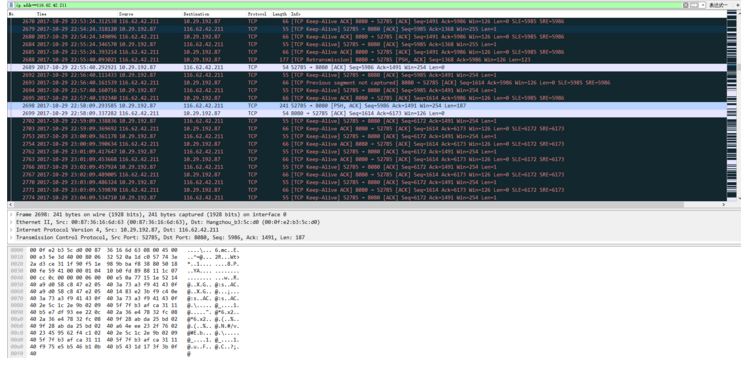Sort by the Destination column header
The width and height of the screenshot is (744, 368).
click(214, 14)
